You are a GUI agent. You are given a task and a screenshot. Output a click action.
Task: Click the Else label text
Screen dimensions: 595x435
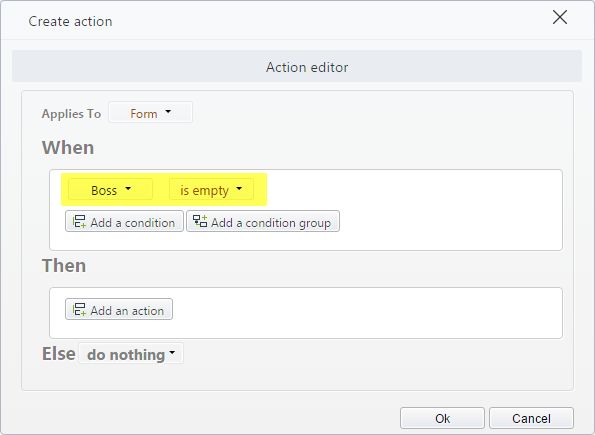tap(58, 353)
